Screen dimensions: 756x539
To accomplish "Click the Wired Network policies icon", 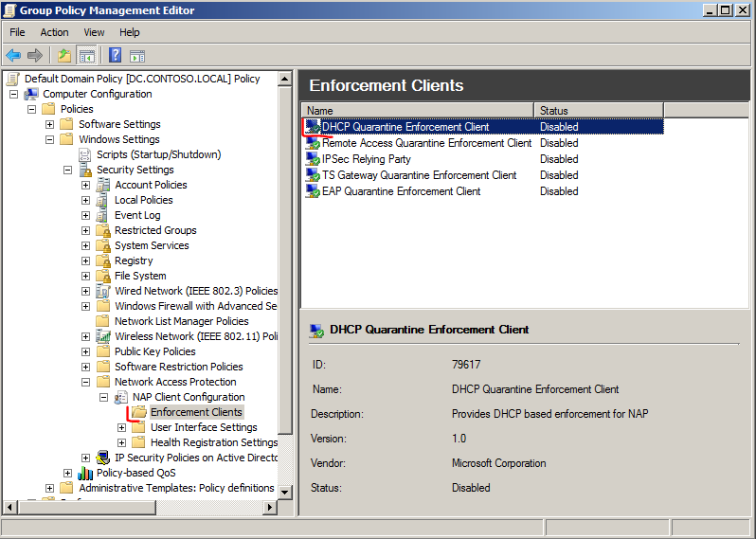I will (x=102, y=291).
